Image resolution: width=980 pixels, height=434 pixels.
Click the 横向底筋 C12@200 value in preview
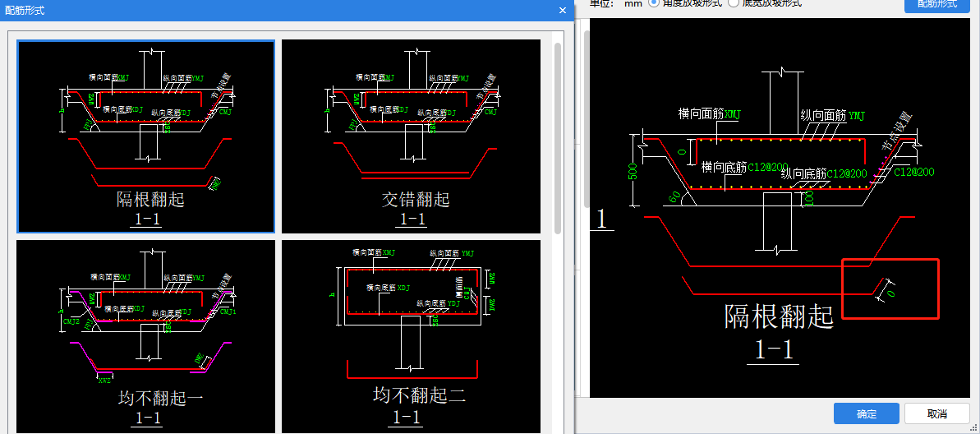[768, 167]
